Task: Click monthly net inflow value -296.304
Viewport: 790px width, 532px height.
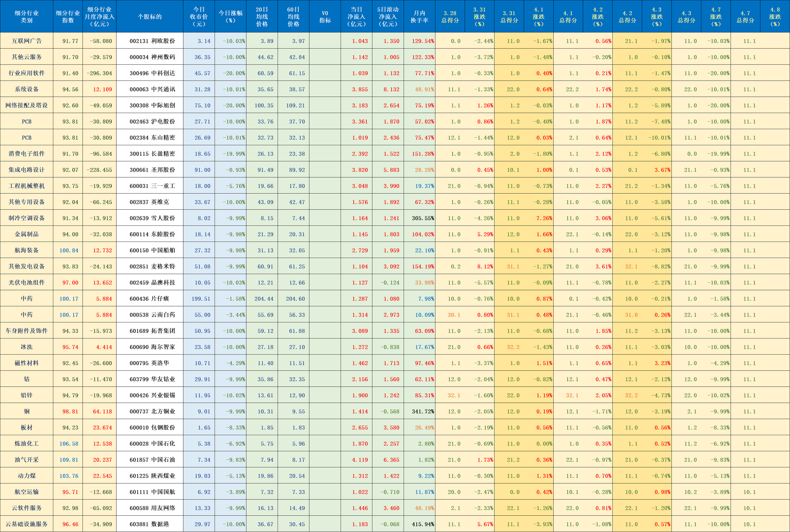Action: [x=99, y=73]
